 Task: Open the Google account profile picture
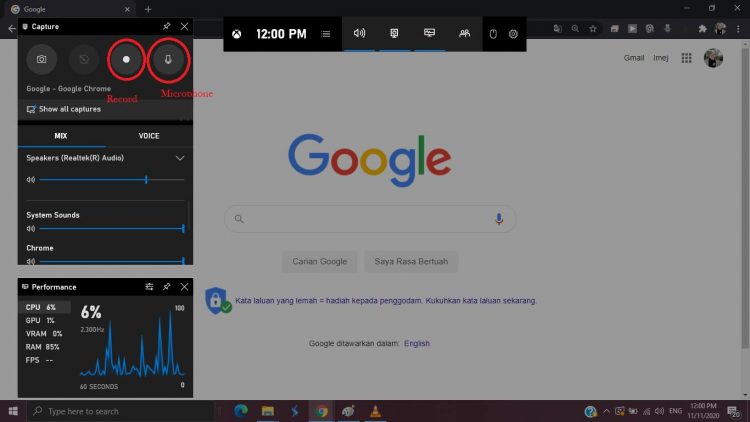(713, 58)
